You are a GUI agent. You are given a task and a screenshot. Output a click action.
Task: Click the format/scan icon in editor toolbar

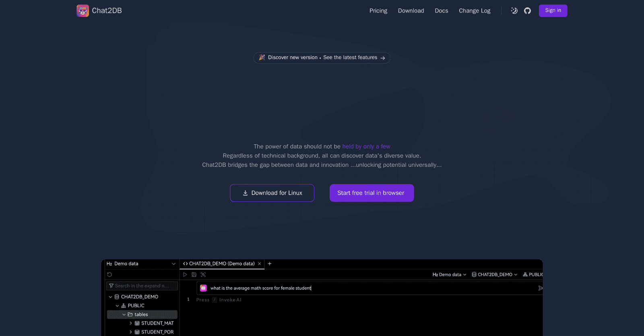click(203, 275)
